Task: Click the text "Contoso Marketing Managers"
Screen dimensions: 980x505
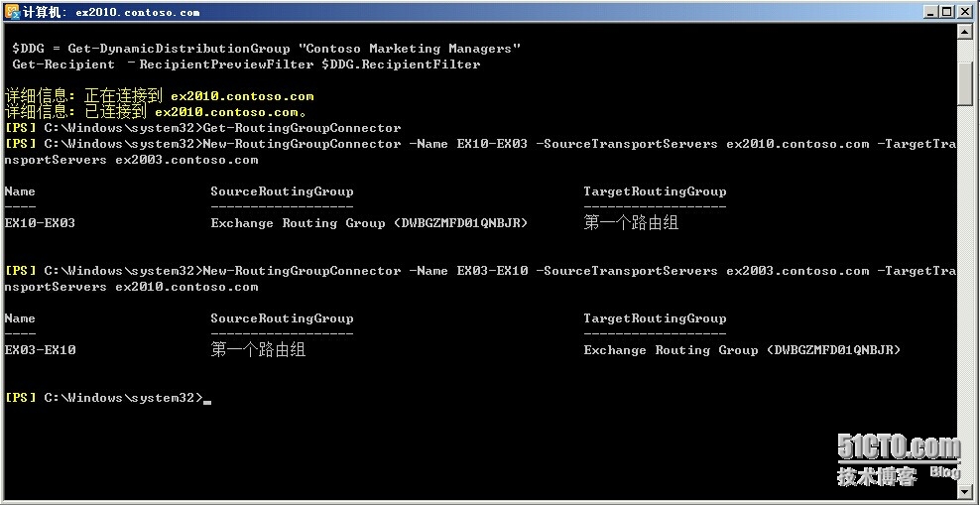Action: coord(410,49)
